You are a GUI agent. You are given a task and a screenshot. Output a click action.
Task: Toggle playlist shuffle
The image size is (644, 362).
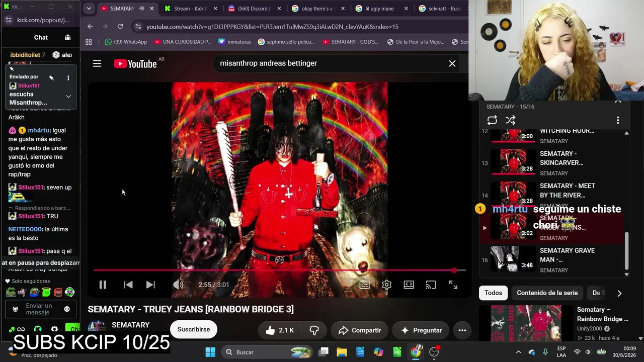pos(510,120)
